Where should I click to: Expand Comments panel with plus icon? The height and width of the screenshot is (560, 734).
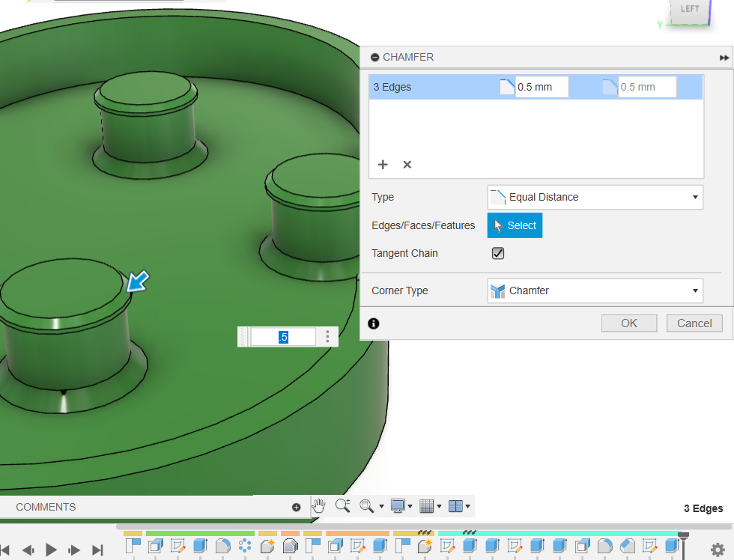pos(296,507)
